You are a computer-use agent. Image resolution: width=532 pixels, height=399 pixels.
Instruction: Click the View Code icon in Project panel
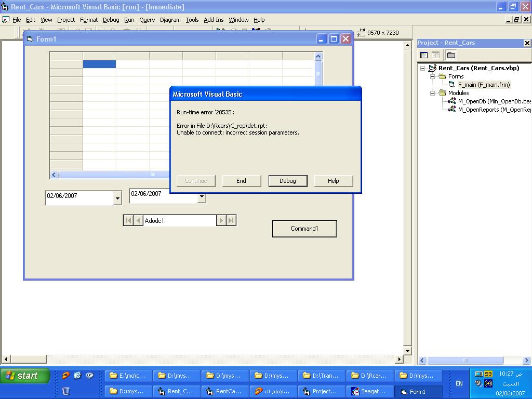[x=424, y=55]
